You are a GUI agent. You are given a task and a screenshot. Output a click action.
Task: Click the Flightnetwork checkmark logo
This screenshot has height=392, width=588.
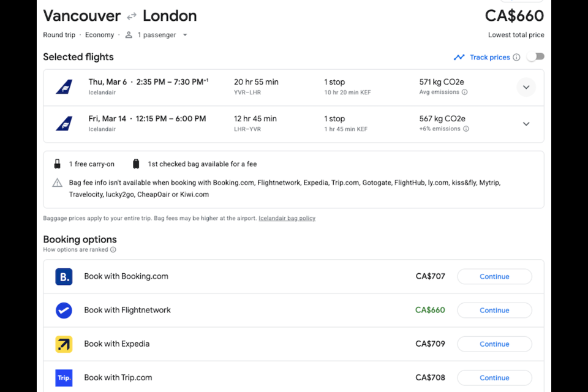[64, 311]
